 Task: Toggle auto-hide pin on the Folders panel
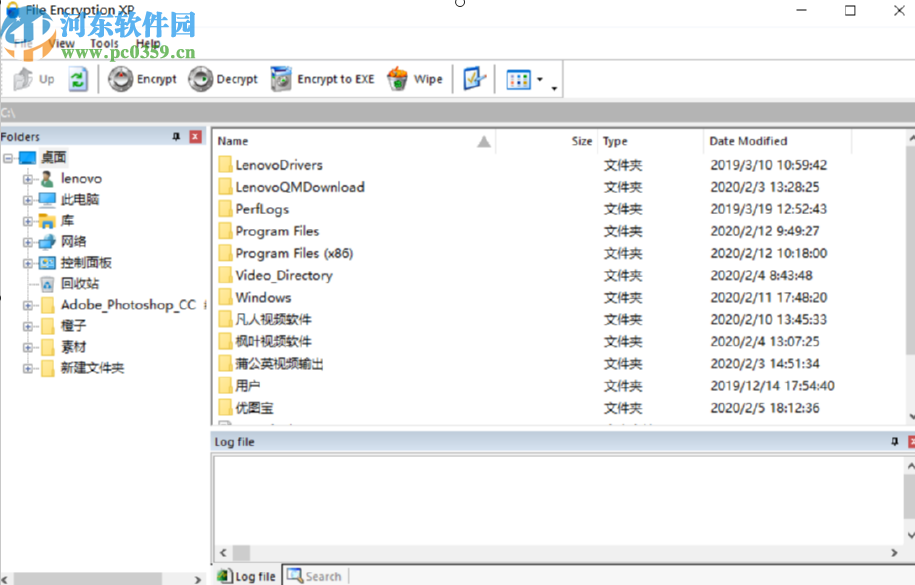click(x=176, y=136)
